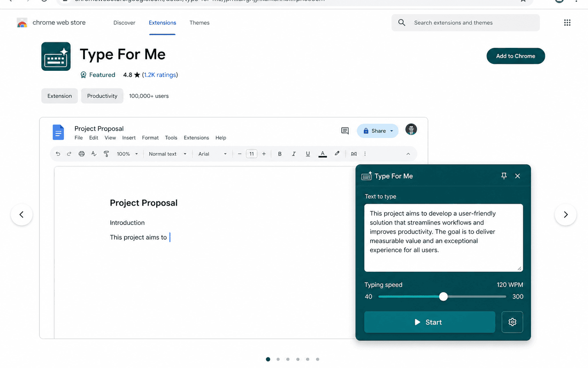Select the first carousel dot indicator
Image resolution: width=588 pixels, height=368 pixels.
pos(268,359)
